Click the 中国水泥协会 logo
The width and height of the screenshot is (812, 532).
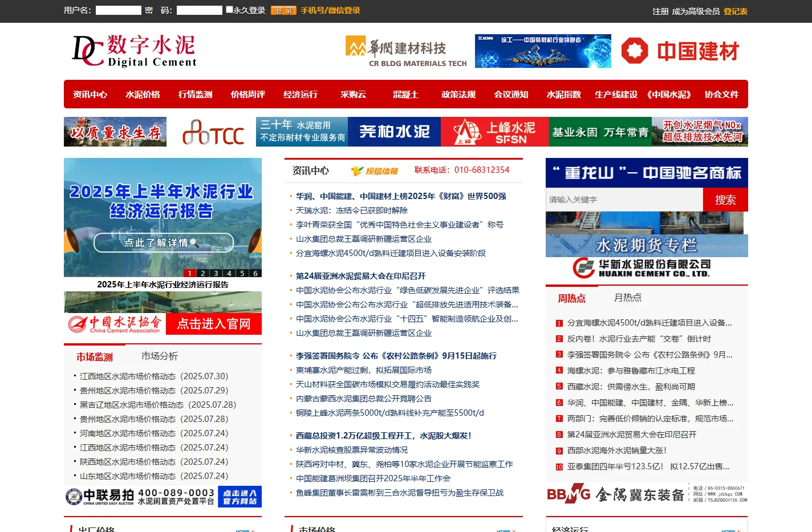coord(115,324)
